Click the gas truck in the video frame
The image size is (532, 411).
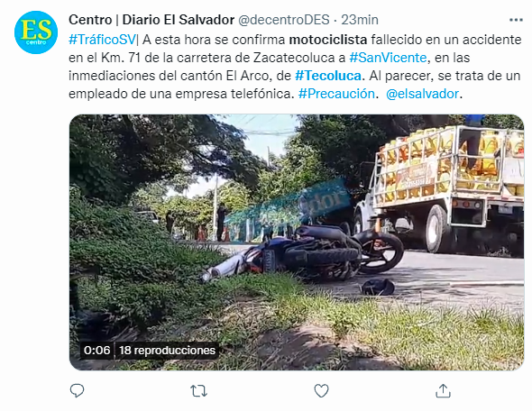440,188
